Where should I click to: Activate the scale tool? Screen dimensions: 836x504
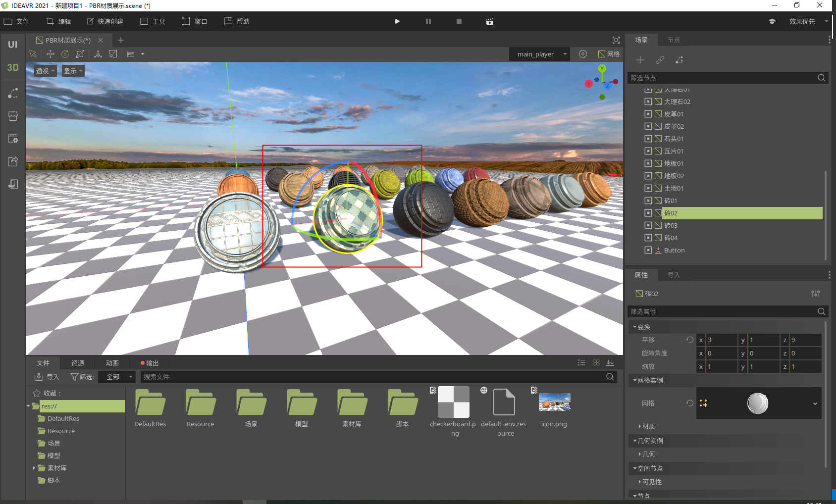pos(80,54)
